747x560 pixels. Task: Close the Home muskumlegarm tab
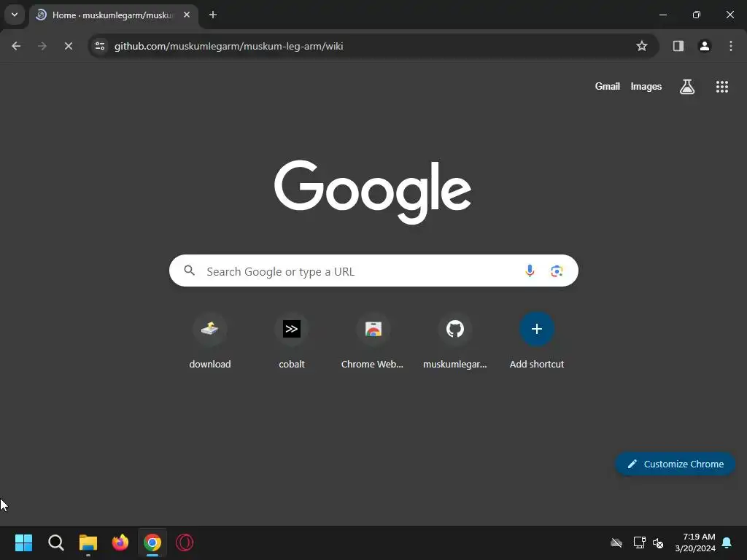tap(187, 15)
